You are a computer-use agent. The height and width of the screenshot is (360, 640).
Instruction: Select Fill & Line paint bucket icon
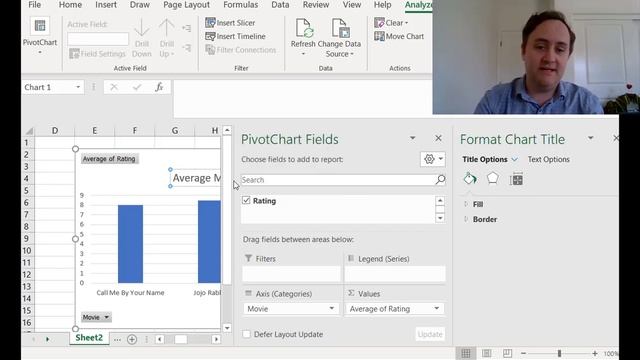(x=470, y=179)
